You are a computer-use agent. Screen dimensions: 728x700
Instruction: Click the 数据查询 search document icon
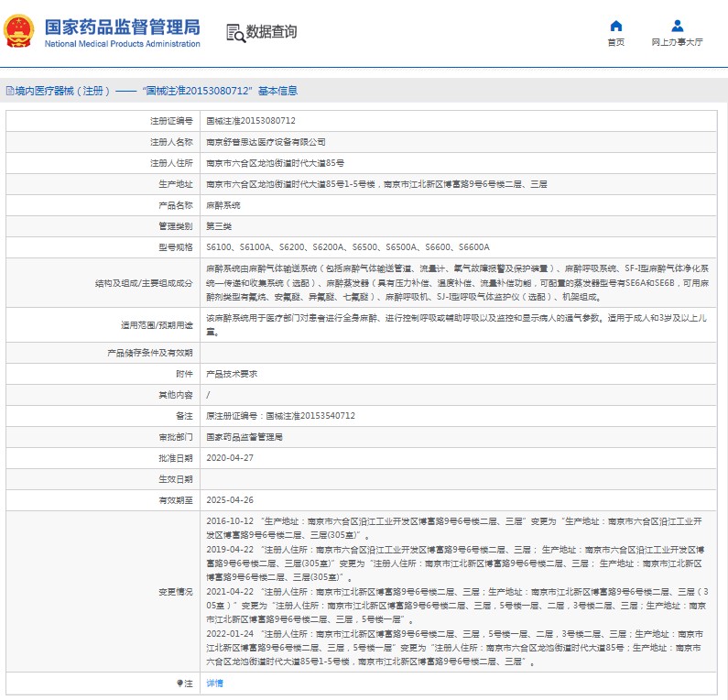point(235,33)
